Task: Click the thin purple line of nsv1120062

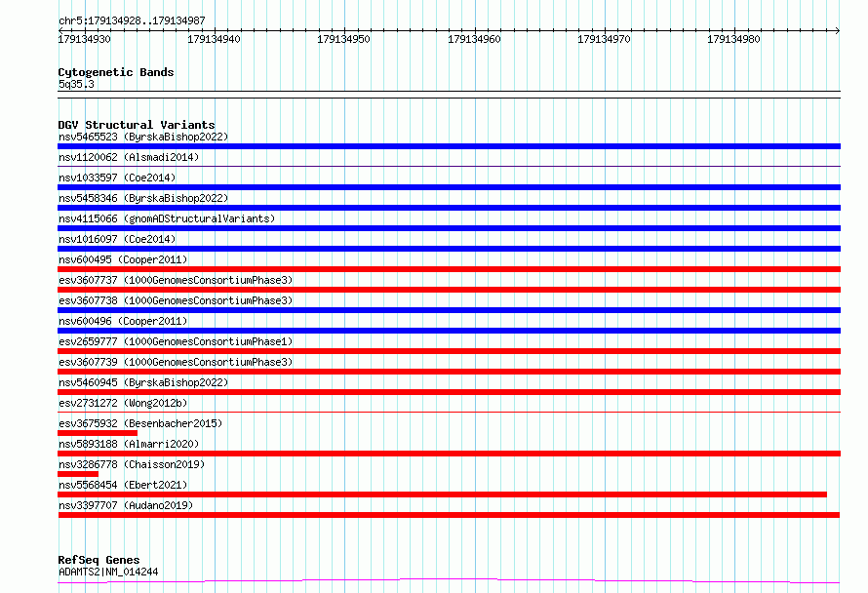Action: 449,166
